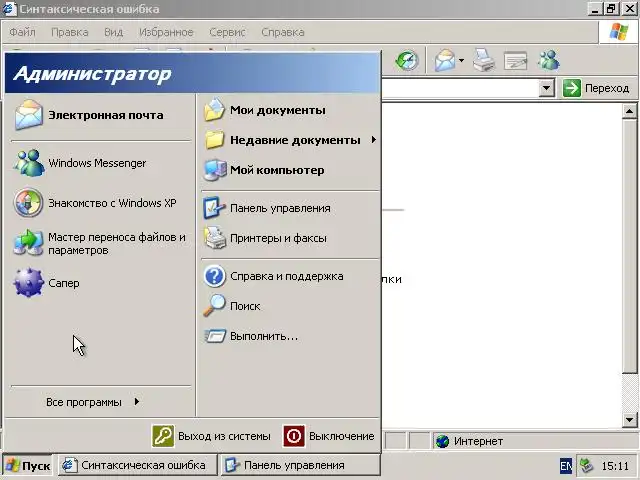The height and width of the screenshot is (480, 640).
Task: Open the address bar dropdown arrow
Action: coord(547,88)
